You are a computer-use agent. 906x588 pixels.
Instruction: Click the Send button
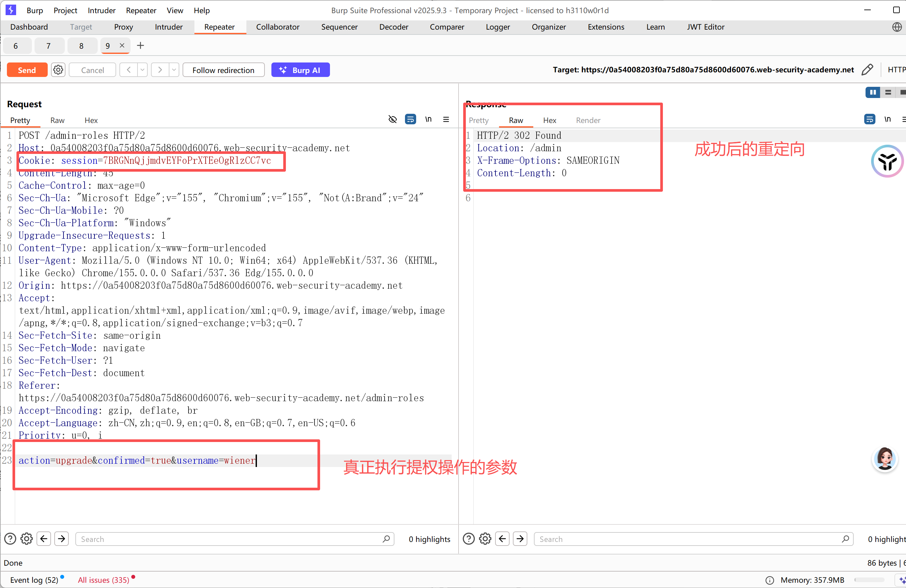tap(27, 70)
